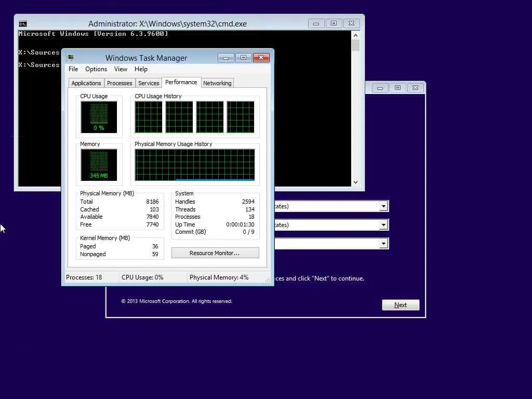Image resolution: width=532 pixels, height=399 pixels.
Task: Click the Free memory value 7740
Action: pos(152,224)
